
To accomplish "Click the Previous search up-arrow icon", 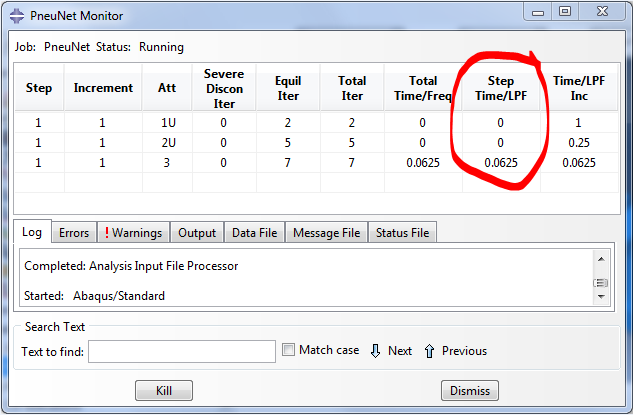I will click(429, 351).
